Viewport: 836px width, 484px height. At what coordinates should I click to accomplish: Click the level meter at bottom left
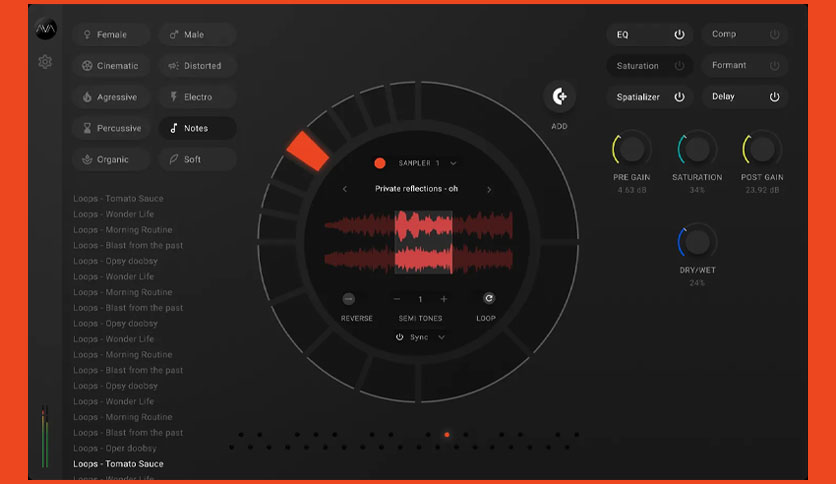(x=45, y=437)
